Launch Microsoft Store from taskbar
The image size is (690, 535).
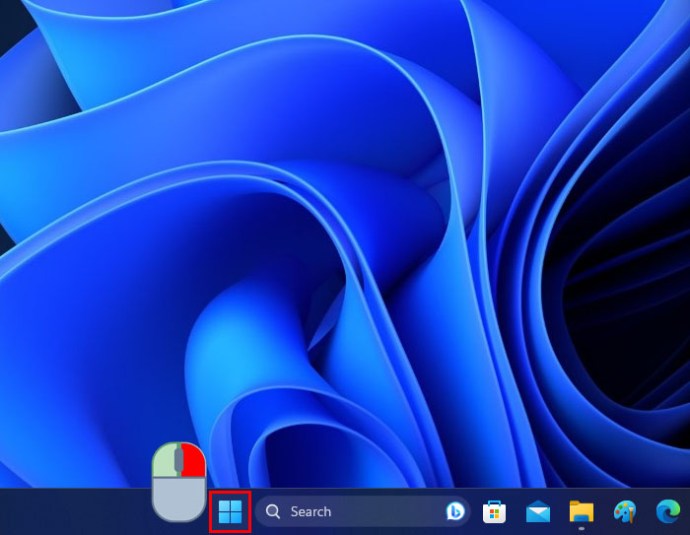pos(494,512)
